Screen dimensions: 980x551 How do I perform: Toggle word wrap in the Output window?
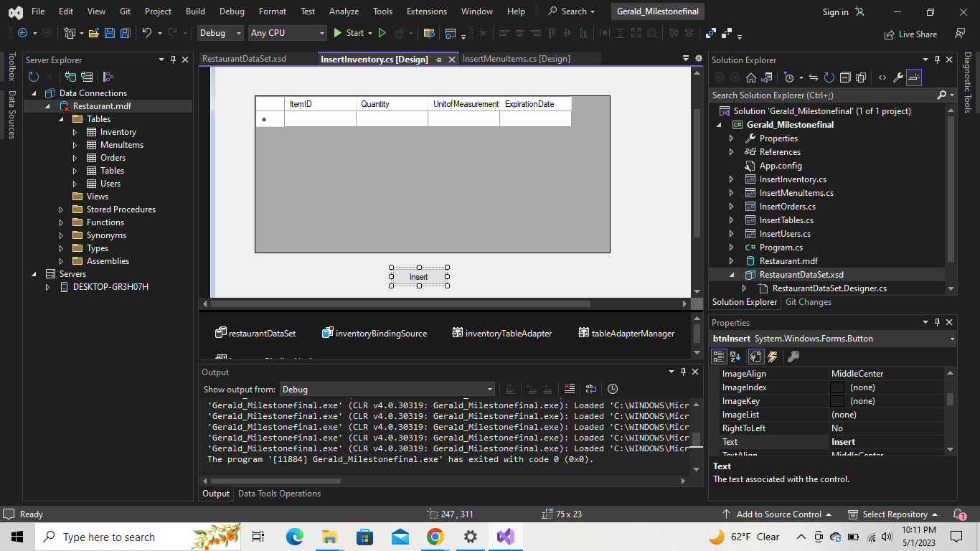[590, 388]
